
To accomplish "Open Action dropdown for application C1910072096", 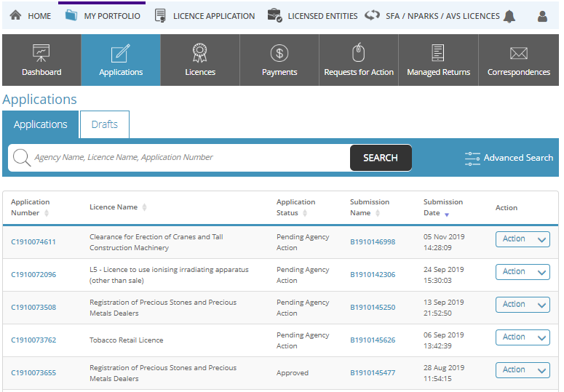I will (522, 272).
